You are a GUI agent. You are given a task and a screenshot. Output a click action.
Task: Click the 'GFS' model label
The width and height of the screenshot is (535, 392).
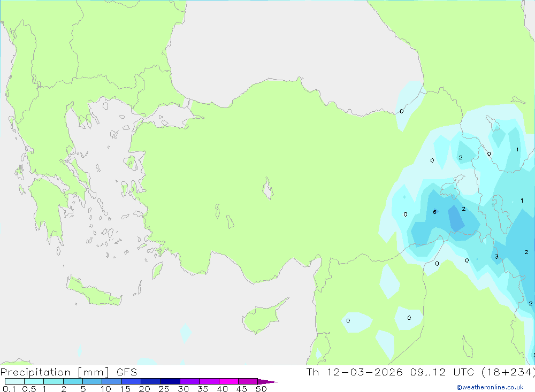[x=127, y=372]
